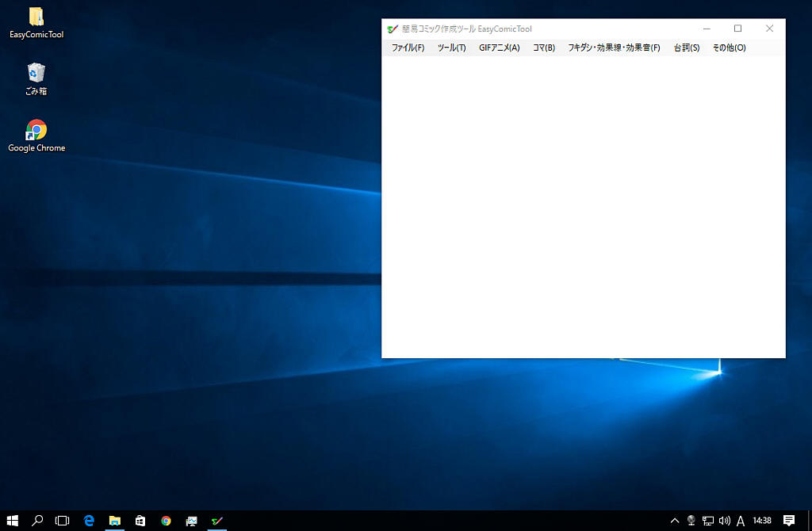Image resolution: width=812 pixels, height=531 pixels.
Task: Open Task View from the taskbar
Action: pyautogui.click(x=62, y=521)
